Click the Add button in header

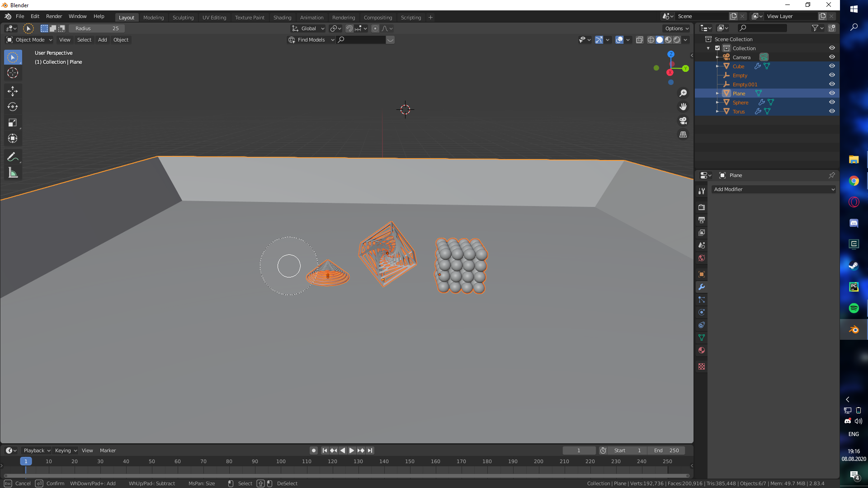click(x=102, y=39)
